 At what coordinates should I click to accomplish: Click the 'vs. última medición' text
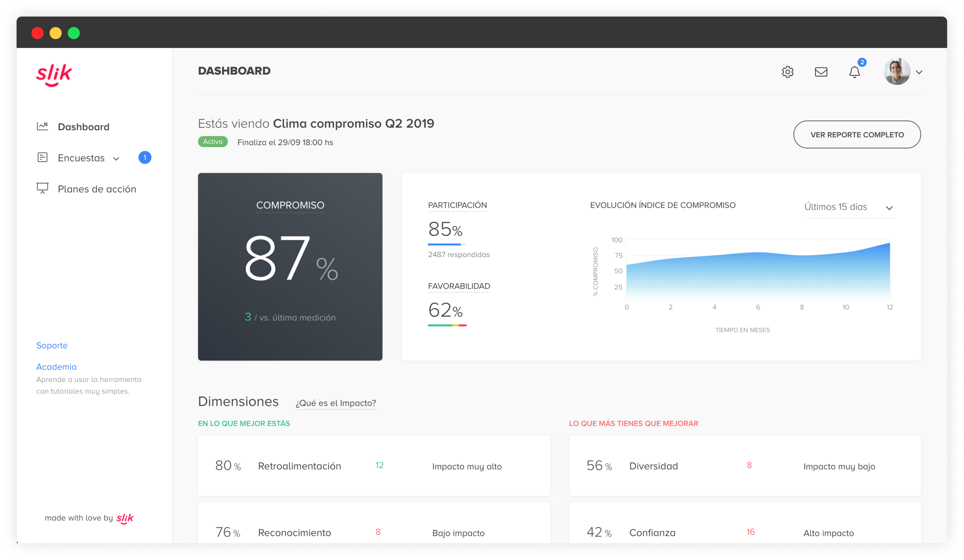click(x=297, y=318)
